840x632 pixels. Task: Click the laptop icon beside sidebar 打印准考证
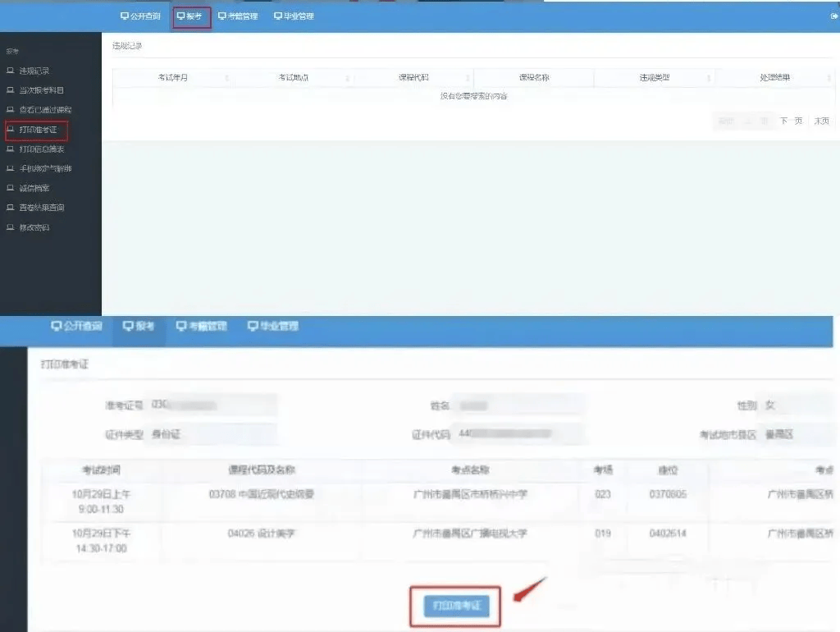pyautogui.click(x=10, y=129)
